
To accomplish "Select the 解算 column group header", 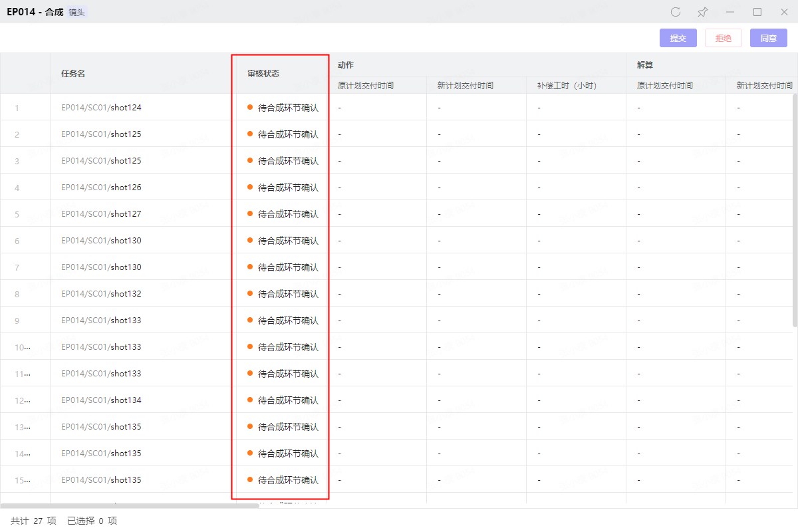I will [645, 65].
